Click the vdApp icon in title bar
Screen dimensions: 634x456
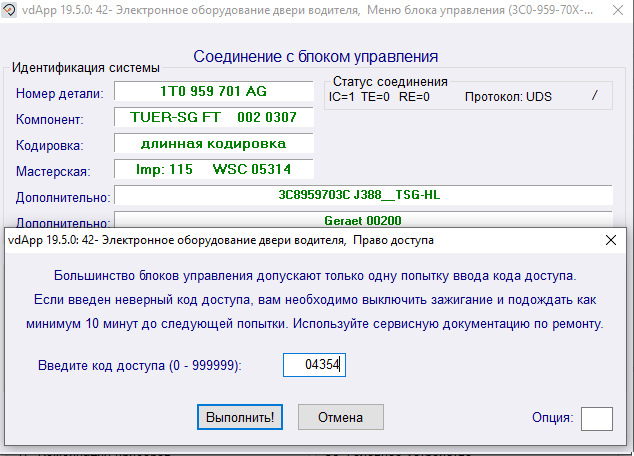coord(9,10)
